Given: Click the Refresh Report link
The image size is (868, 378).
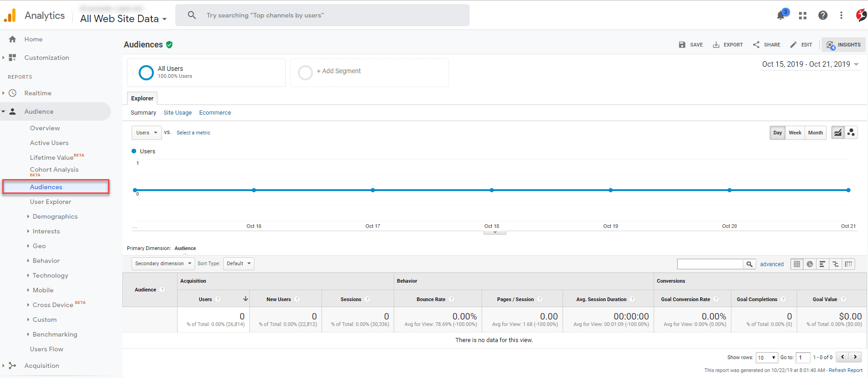Looking at the screenshot, I should pyautogui.click(x=845, y=370).
